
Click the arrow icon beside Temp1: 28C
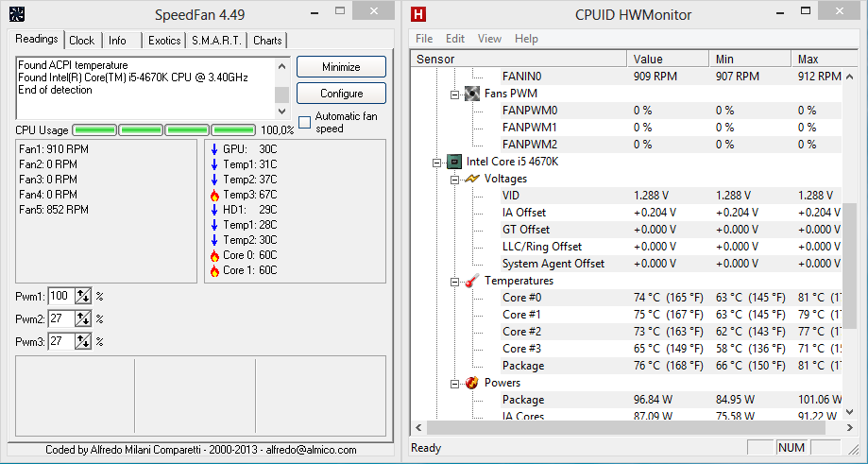pos(214,225)
